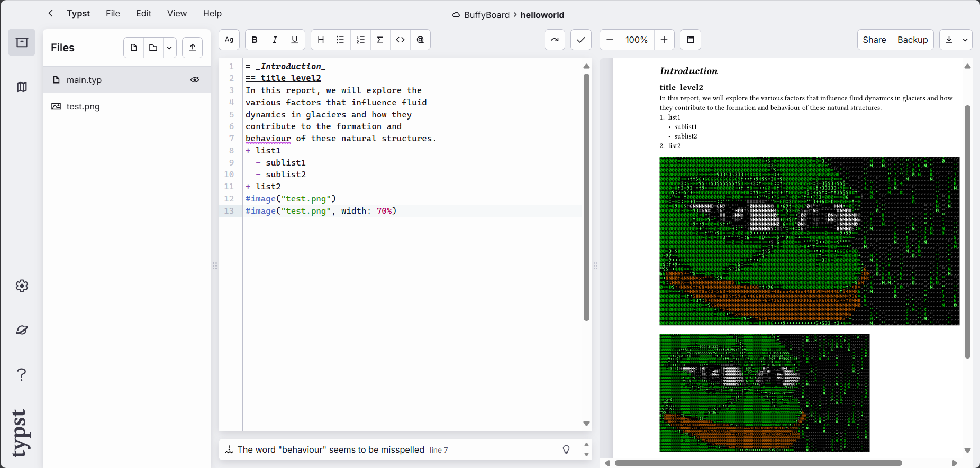Viewport: 980px width, 468px height.
Task: Open the File menu
Action: point(113,13)
